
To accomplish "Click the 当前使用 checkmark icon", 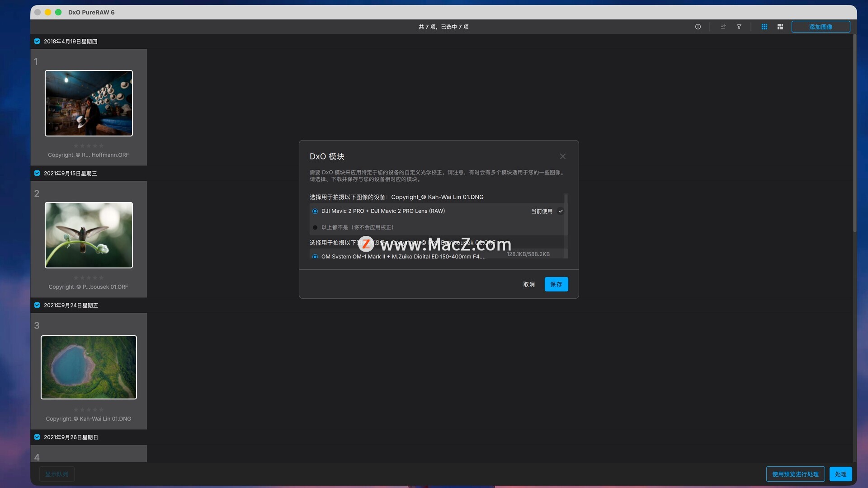I will (561, 211).
